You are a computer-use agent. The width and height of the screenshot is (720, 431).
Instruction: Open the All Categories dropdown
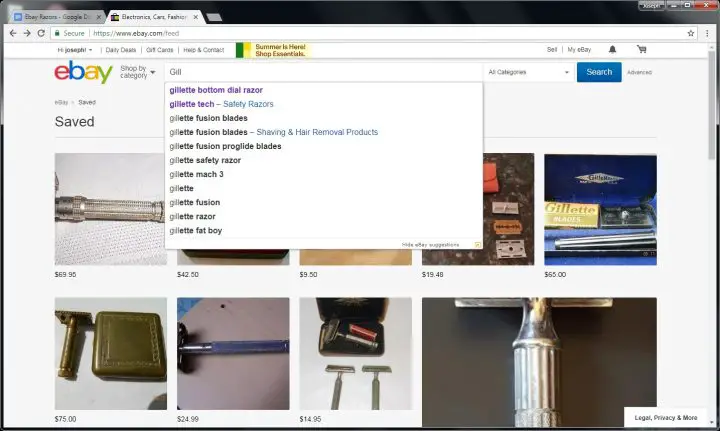tap(529, 72)
